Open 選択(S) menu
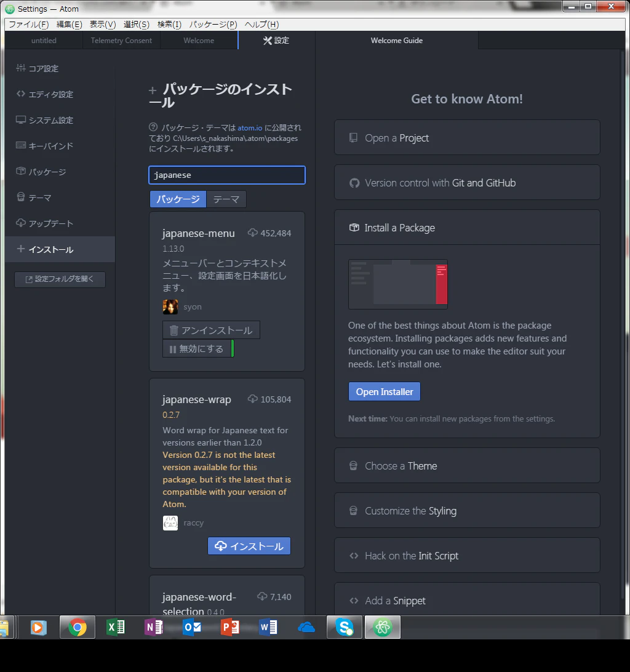The image size is (630, 672). pos(137,25)
